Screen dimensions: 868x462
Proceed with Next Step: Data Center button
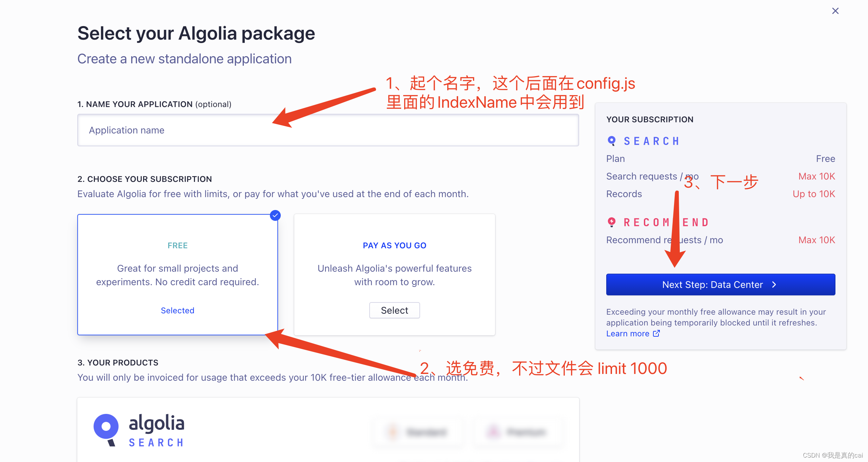721,285
